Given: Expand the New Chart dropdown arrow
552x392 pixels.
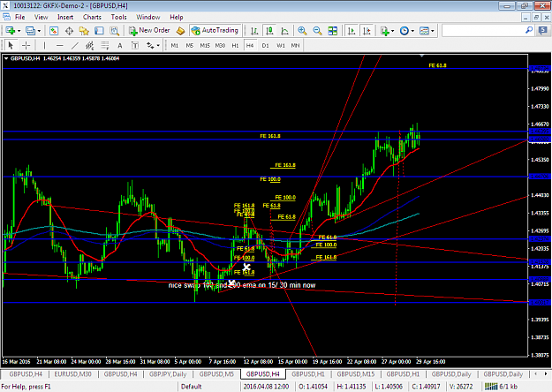Looking at the screenshot, I should 19,31.
